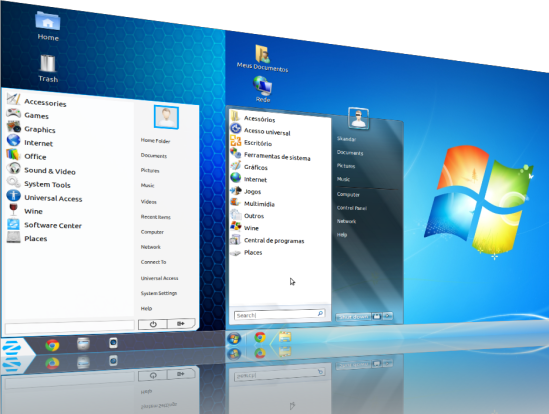Image resolution: width=549 pixels, height=414 pixels.
Task: Open Documents in the dark Windows-style pane
Action: (350, 153)
